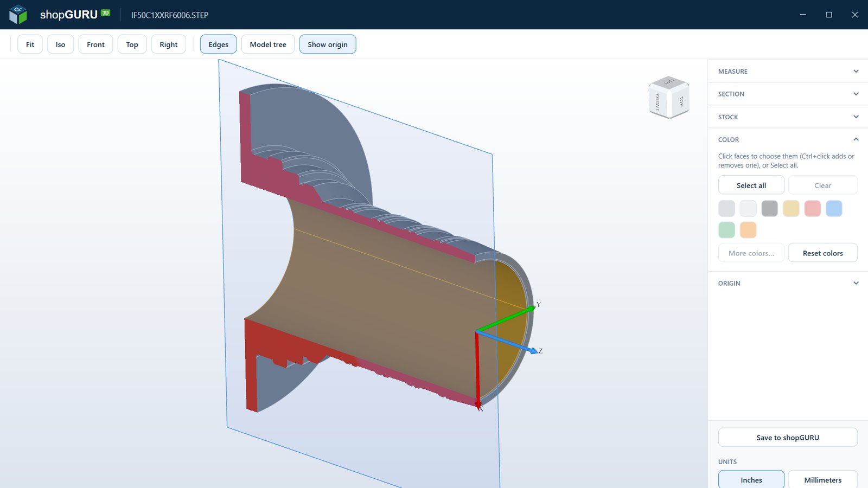This screenshot has width=868, height=488.
Task: Click the green Y axis arrow
Action: click(x=506, y=319)
